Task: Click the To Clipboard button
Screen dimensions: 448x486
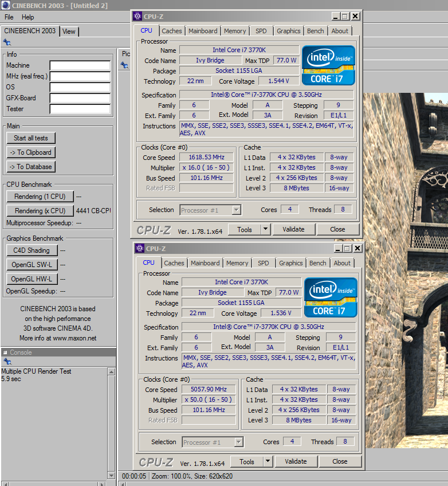Action: pos(31,152)
